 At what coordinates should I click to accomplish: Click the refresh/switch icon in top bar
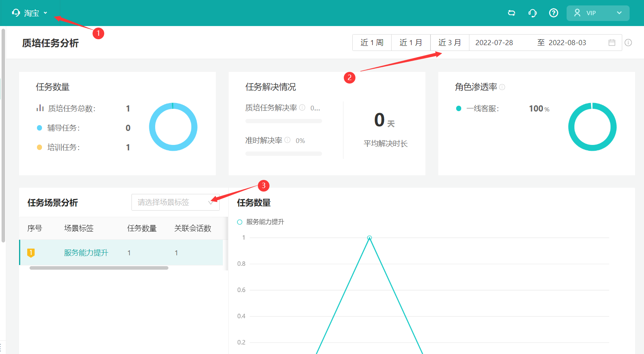(x=511, y=13)
